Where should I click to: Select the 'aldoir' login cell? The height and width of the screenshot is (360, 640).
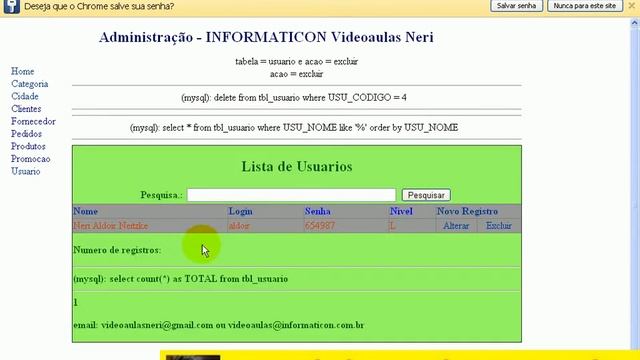(239, 226)
